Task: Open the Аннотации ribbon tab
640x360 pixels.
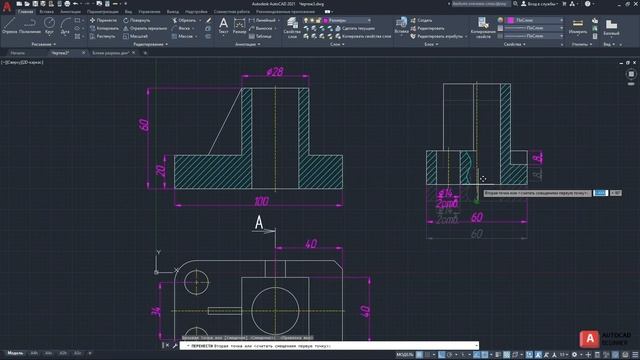Action: pyautogui.click(x=71, y=12)
